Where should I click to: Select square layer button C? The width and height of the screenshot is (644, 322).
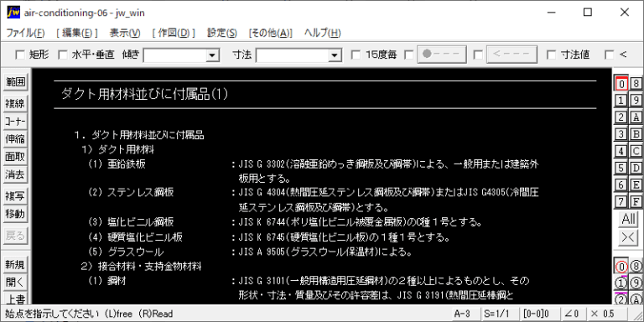pyautogui.click(x=636, y=151)
